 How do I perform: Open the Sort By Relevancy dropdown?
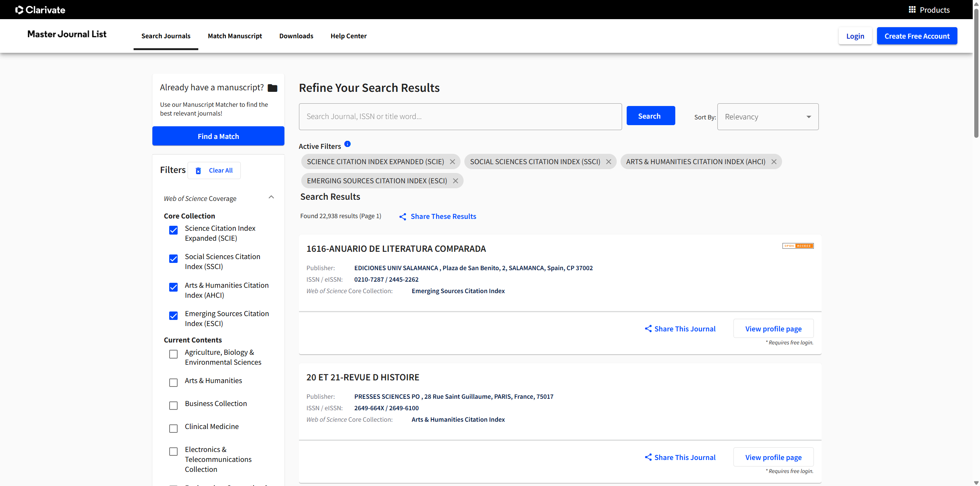(768, 117)
